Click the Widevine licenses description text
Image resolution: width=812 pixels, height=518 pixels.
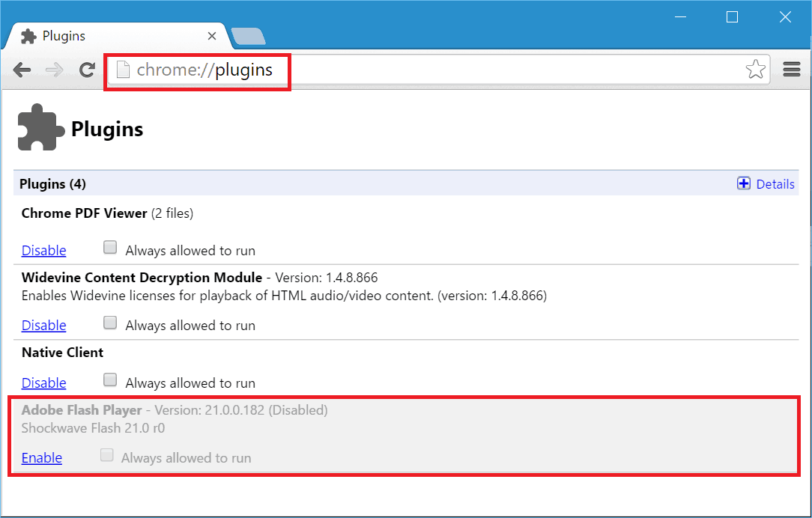click(x=285, y=296)
